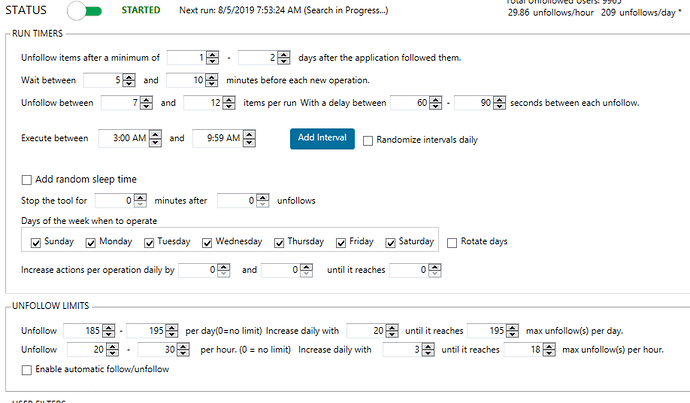Check the Add random sleep time box
690x403 pixels.
(27, 179)
